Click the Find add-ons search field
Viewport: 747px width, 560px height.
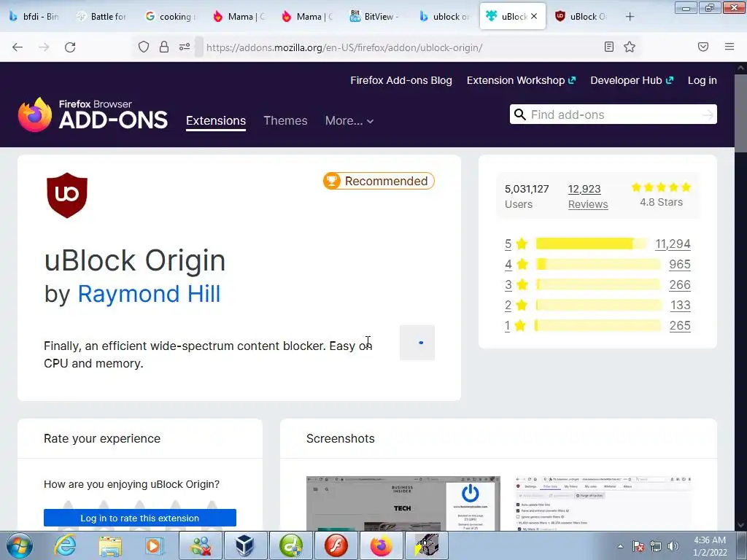613,114
